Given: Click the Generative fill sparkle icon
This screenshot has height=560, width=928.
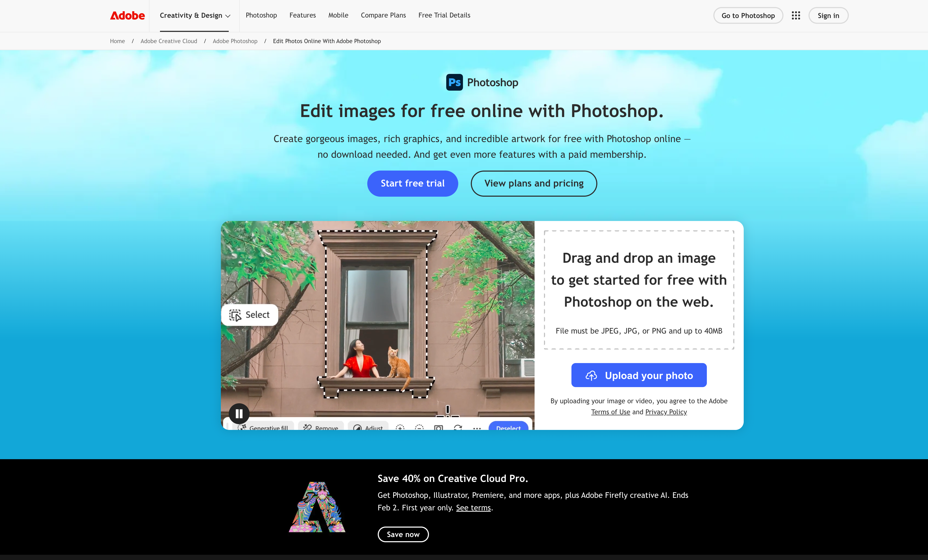Looking at the screenshot, I should (242, 427).
